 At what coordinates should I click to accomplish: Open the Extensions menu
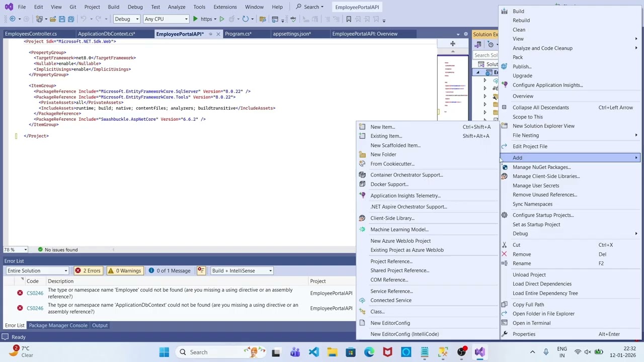point(225,7)
